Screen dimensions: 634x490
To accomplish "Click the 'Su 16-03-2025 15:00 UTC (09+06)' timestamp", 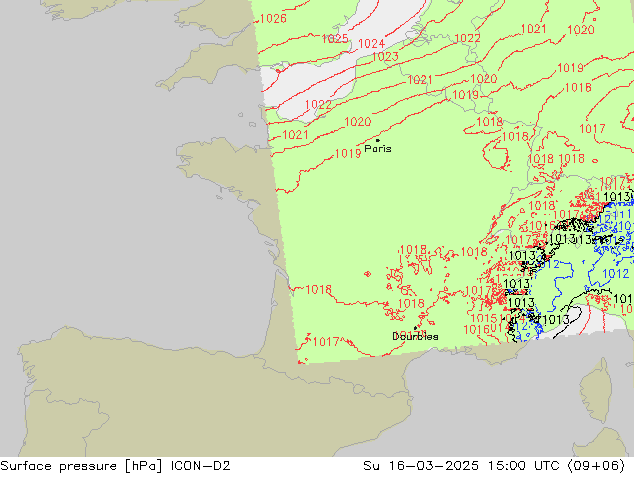I will 494,466.
